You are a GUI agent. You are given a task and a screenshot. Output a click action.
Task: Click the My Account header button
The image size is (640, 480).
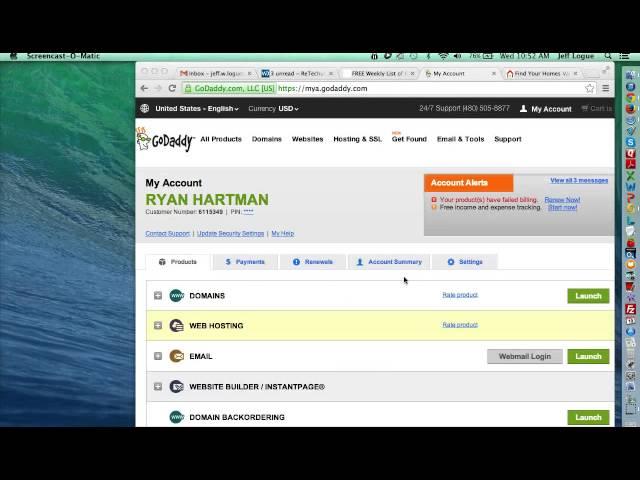tap(546, 109)
